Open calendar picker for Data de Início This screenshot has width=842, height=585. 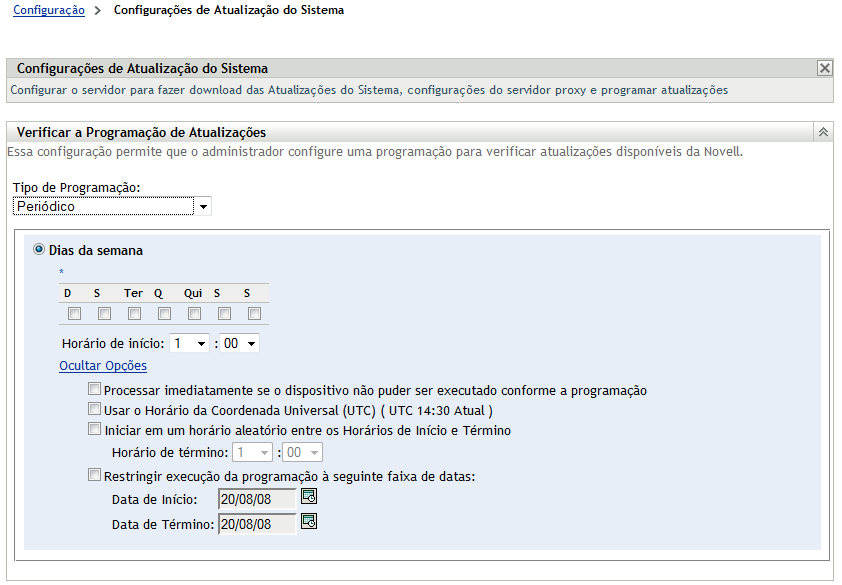309,496
